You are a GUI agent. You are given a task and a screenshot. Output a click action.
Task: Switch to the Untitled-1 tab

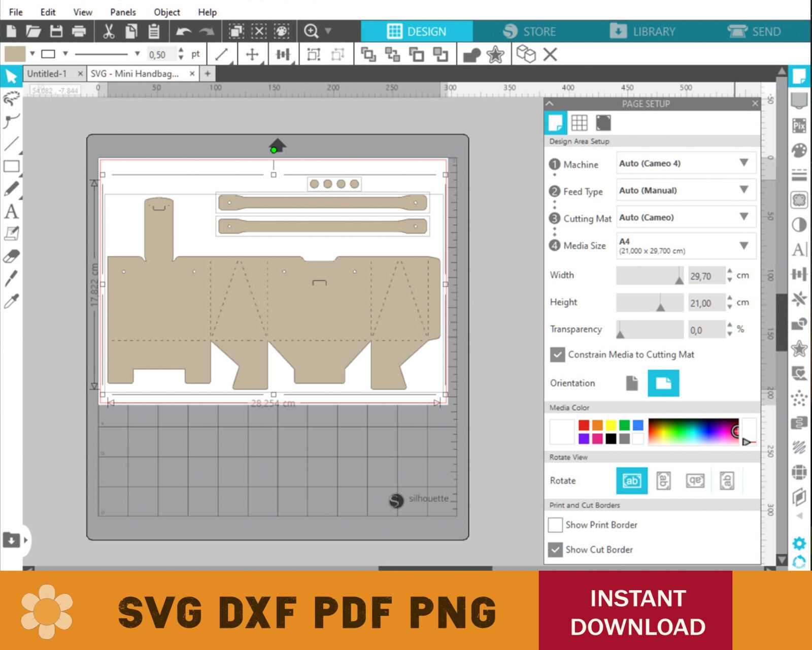[x=47, y=74]
